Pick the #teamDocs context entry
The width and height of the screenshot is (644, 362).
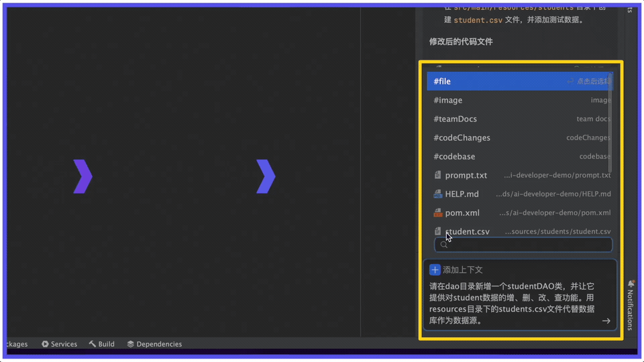point(455,119)
